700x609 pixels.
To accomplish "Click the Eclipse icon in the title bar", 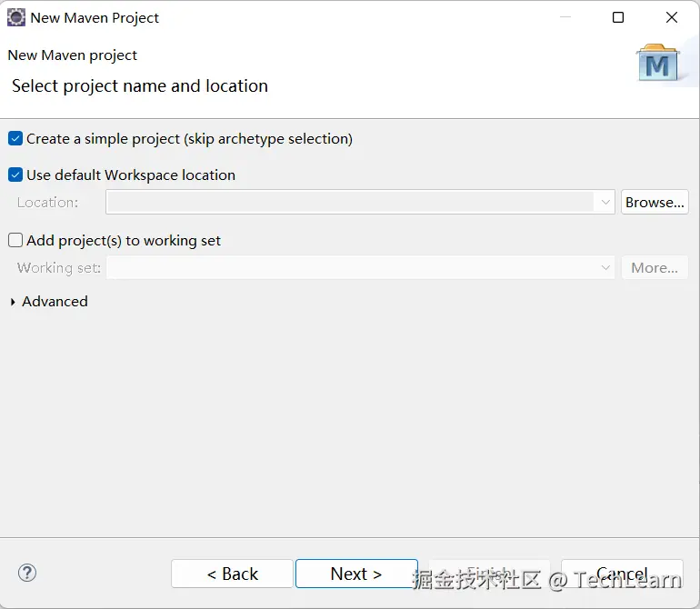I will pos(16,17).
